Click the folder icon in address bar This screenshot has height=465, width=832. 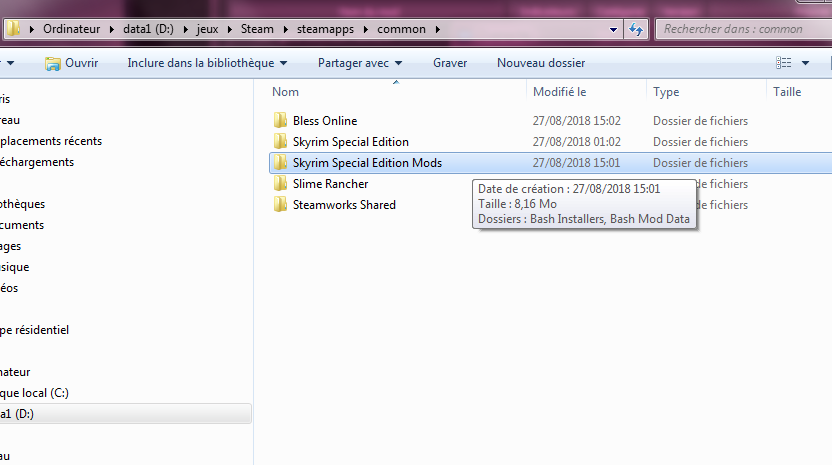[x=14, y=29]
